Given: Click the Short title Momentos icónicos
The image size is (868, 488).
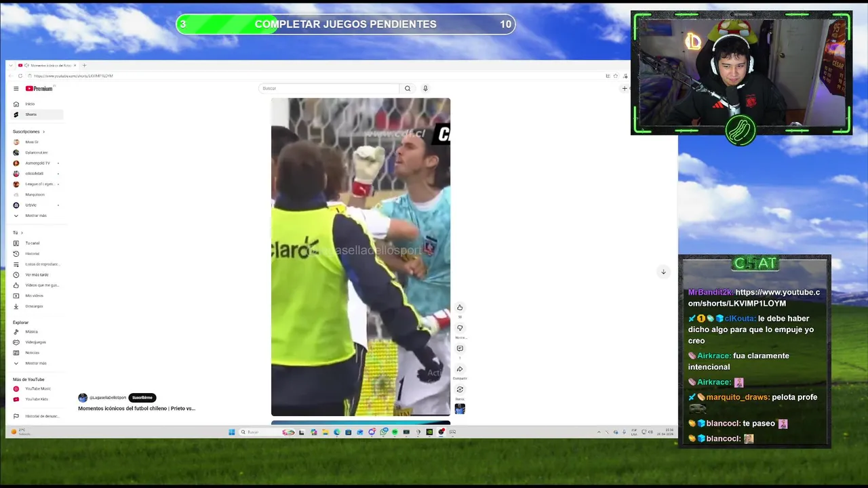Looking at the screenshot, I should (x=136, y=409).
